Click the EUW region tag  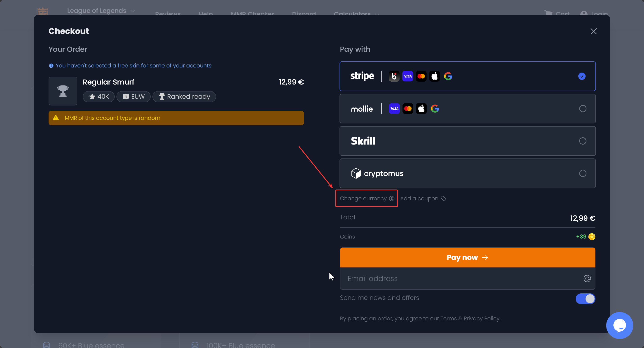pyautogui.click(x=134, y=96)
